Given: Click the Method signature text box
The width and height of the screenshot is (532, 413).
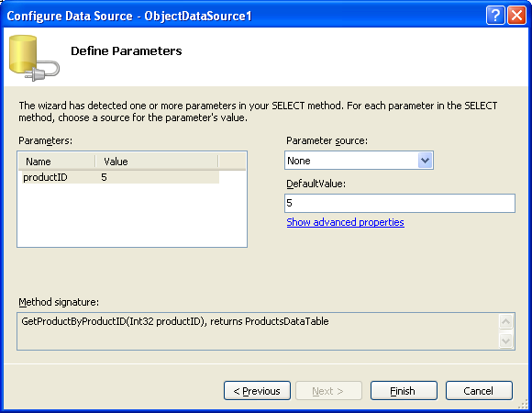Looking at the screenshot, I should pyautogui.click(x=258, y=331).
